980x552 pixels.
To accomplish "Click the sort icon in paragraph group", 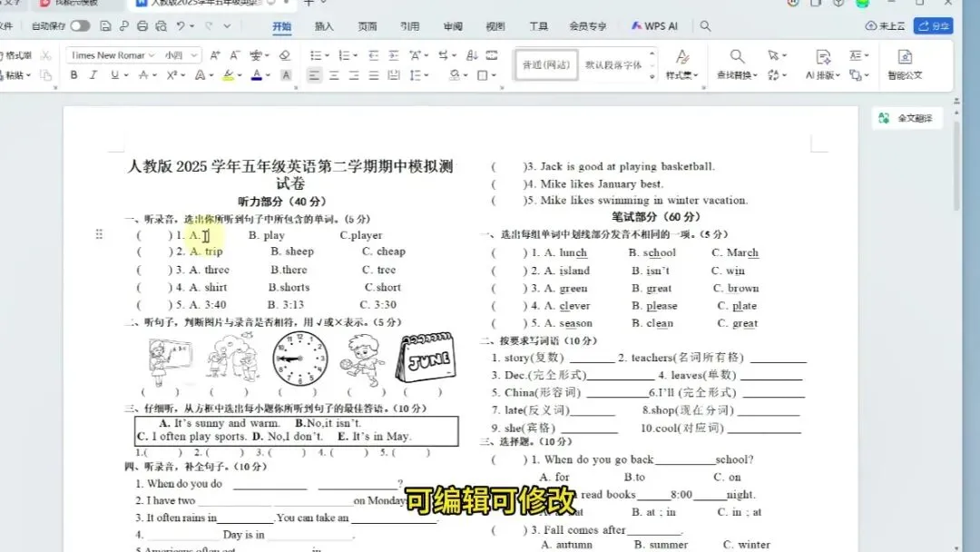I will pos(472,55).
